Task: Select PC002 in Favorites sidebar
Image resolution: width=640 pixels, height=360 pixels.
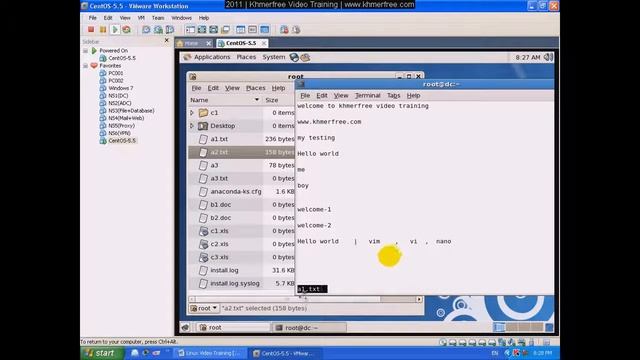Action: tap(116, 81)
